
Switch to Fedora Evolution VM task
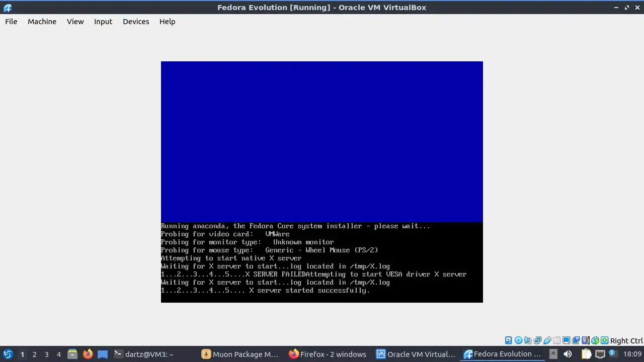tap(503, 354)
